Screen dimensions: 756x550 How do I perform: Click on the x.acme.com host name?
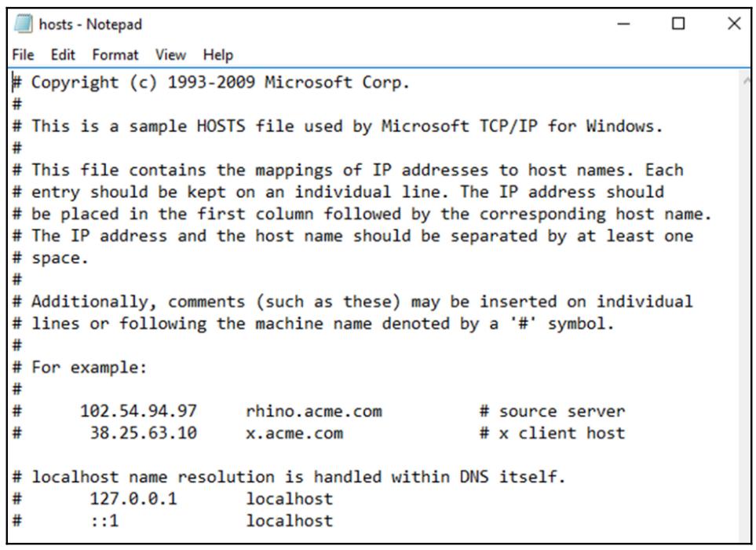[x=294, y=433]
